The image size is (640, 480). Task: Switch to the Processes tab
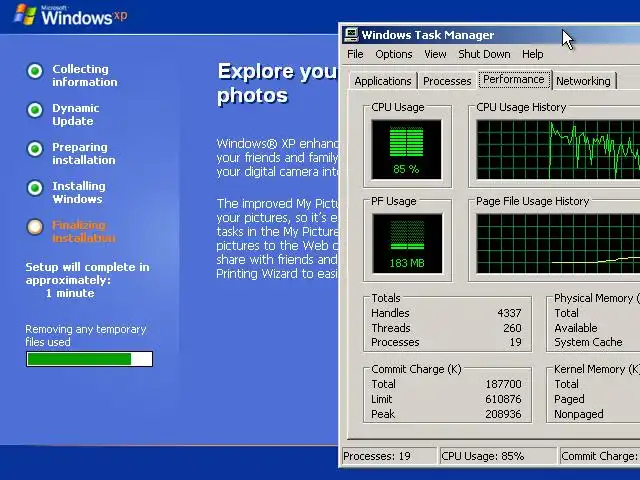[x=447, y=81]
